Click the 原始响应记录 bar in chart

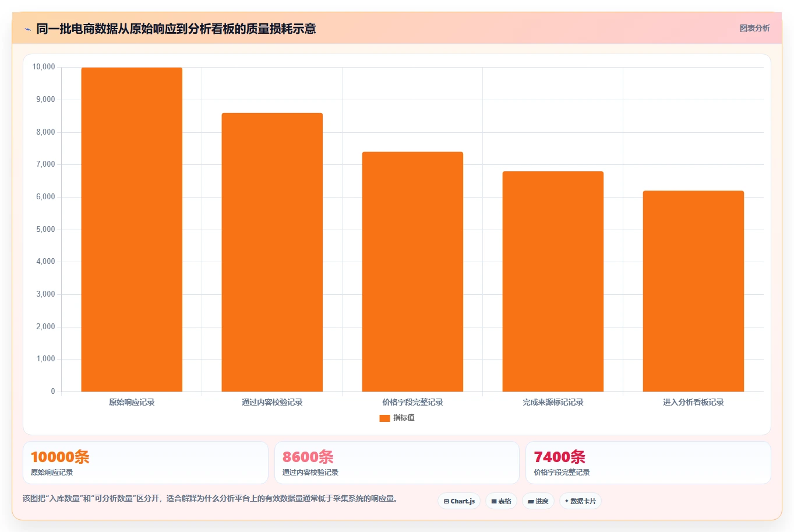click(132, 230)
